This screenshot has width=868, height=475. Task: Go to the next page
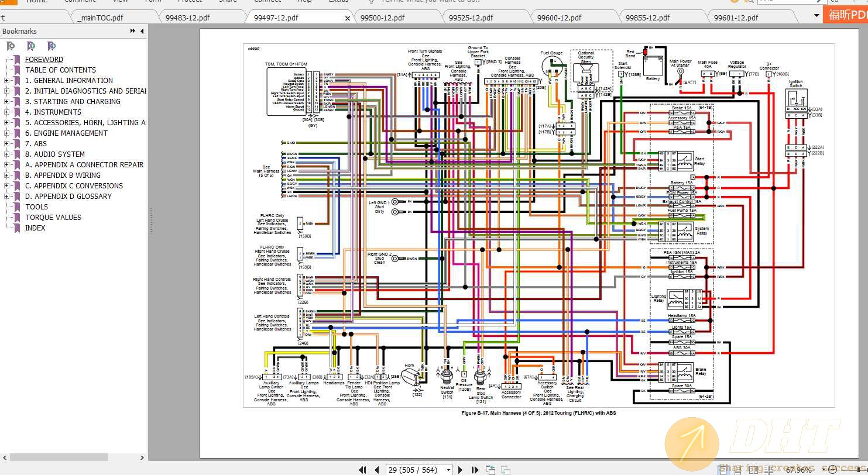460,470
